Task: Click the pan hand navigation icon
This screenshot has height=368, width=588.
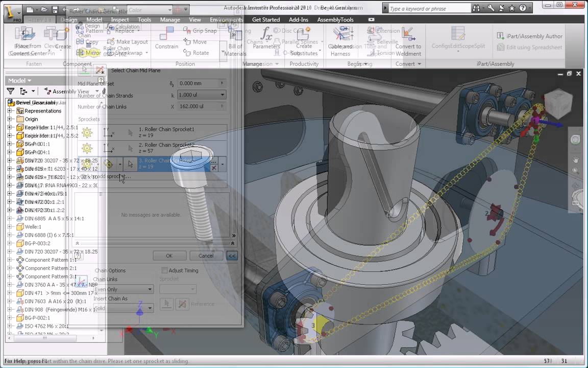Action: (x=576, y=159)
